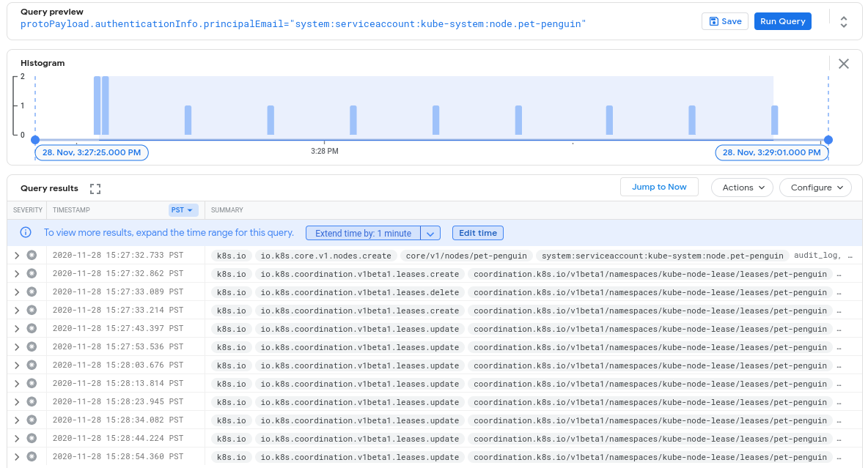The height and width of the screenshot is (468, 868).
Task: Open the Configure dropdown
Action: click(x=815, y=187)
